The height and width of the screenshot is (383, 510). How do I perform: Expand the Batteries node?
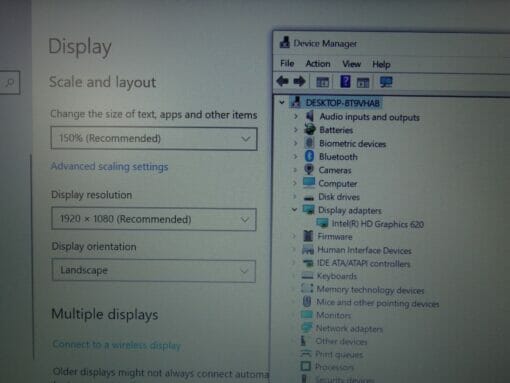point(295,129)
